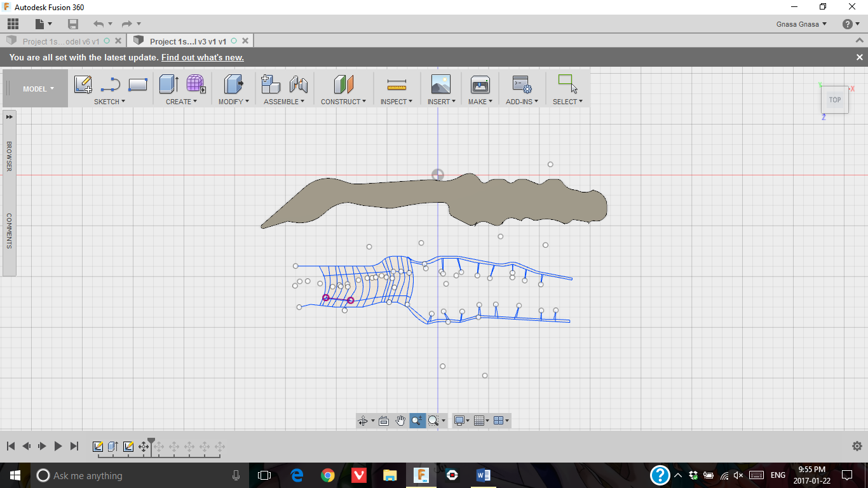Open the Orbit tool dropdown arrow
This screenshot has width=868, height=488.
tap(372, 420)
